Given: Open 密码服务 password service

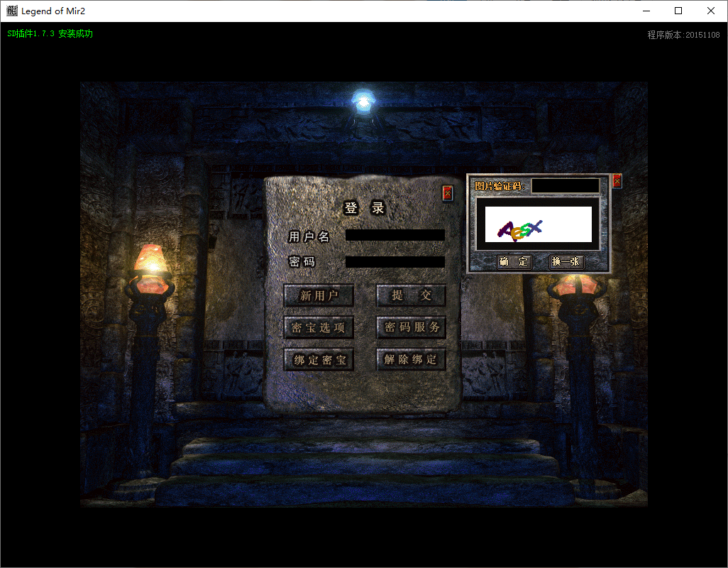Looking at the screenshot, I should pyautogui.click(x=411, y=327).
